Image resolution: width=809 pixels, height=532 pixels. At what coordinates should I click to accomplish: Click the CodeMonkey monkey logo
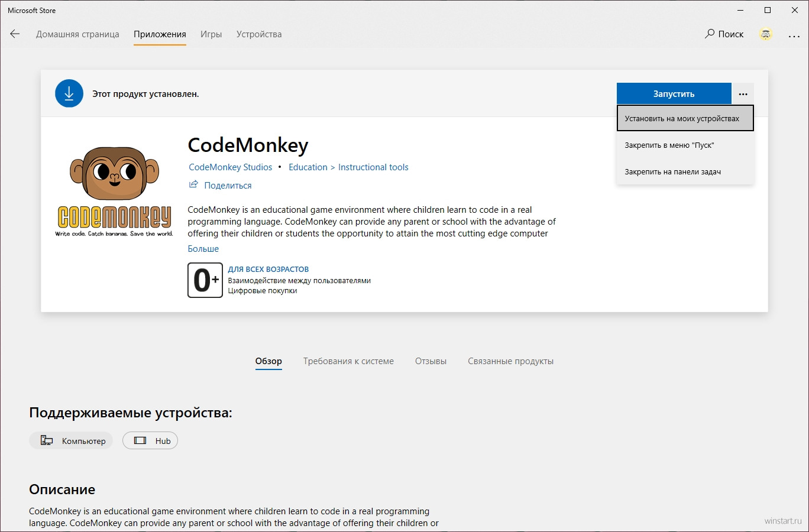coord(114,192)
